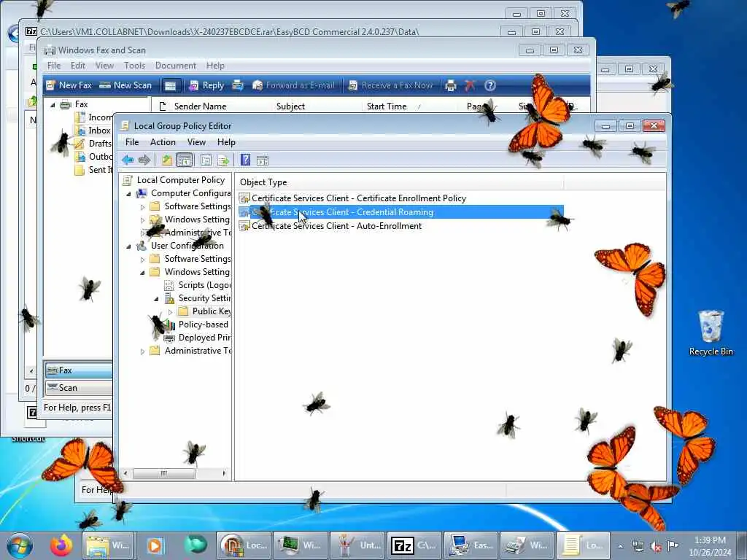
Task: Click Subject column header in Fax window
Action: point(290,106)
